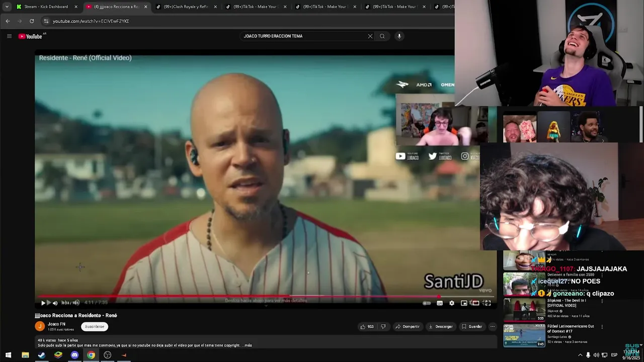Switch to Stream - Kick Dashboard tab

(46, 7)
